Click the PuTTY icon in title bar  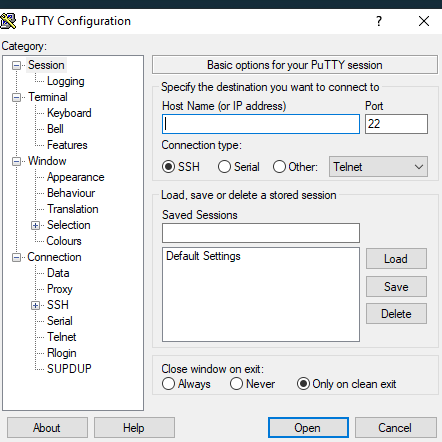(x=8, y=21)
